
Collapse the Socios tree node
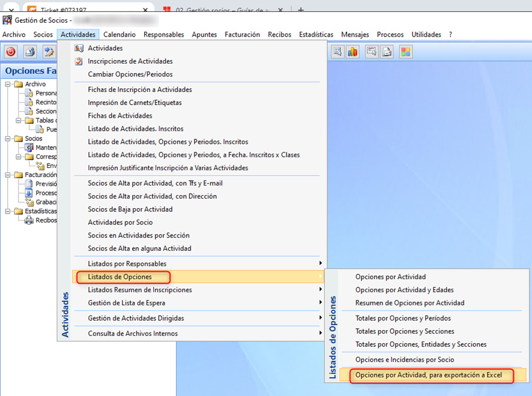click(x=8, y=139)
